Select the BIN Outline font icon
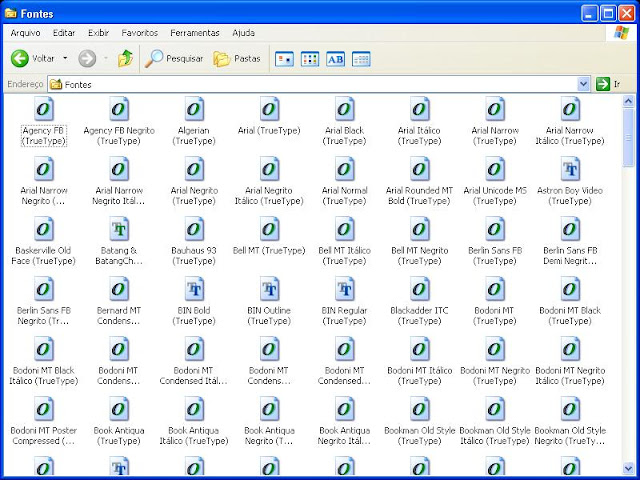 [269, 289]
